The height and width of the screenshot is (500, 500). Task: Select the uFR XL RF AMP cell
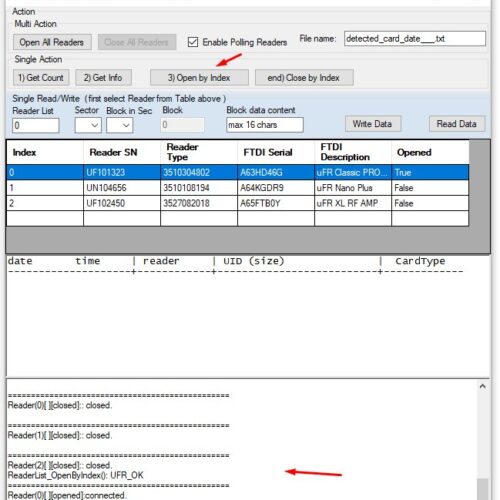(353, 203)
